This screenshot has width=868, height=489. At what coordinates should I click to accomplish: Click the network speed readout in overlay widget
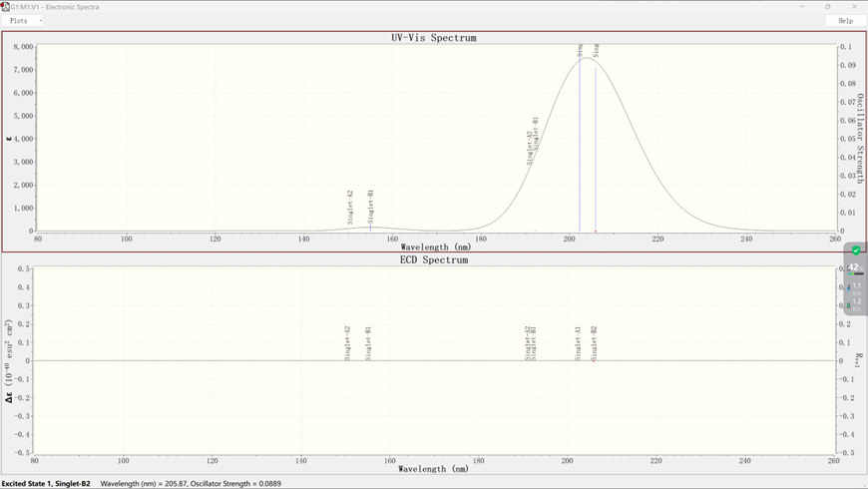coord(856,296)
